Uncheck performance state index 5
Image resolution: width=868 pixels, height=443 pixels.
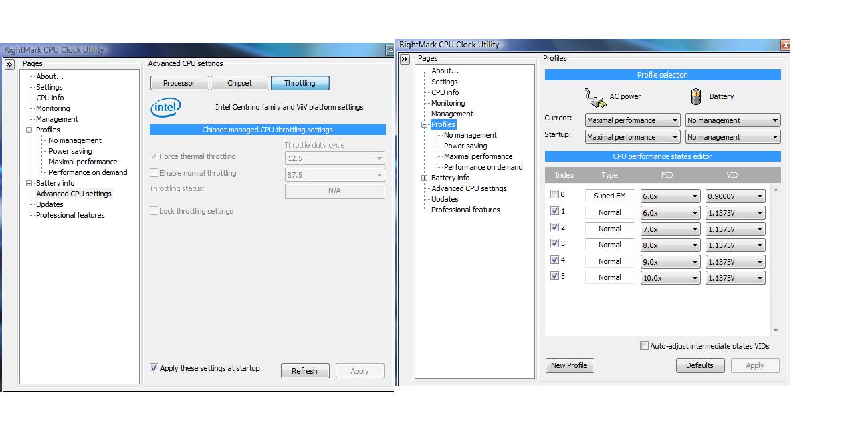coord(554,276)
